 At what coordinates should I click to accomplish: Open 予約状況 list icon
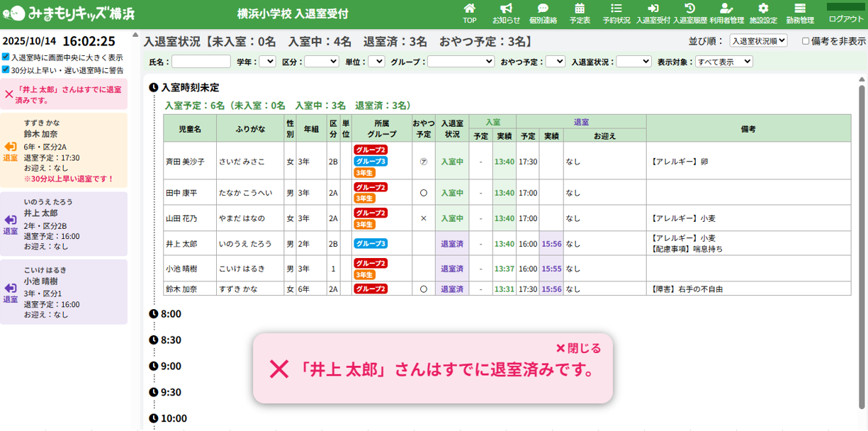click(x=616, y=9)
